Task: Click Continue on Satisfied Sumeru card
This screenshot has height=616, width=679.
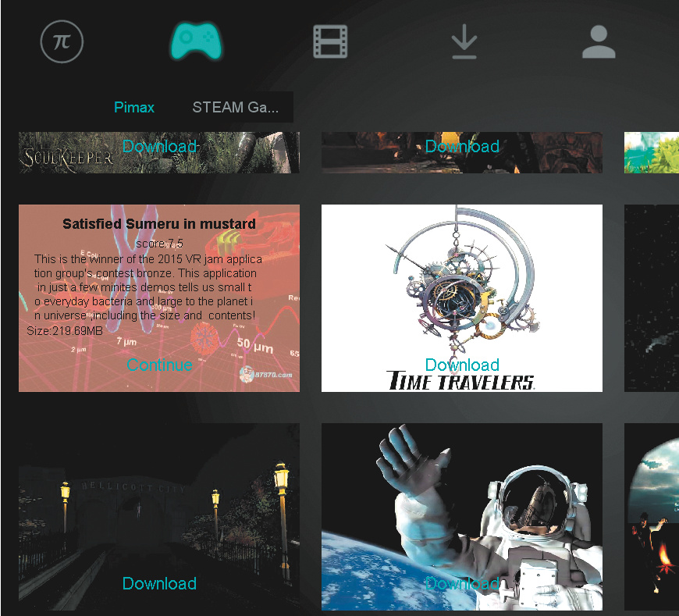Action: 159,365
